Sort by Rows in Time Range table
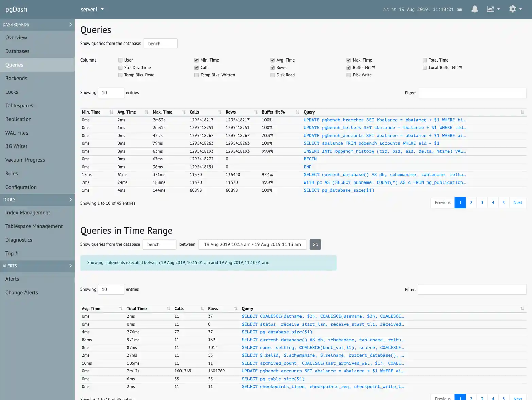This screenshot has height=400, width=532. coord(236,309)
